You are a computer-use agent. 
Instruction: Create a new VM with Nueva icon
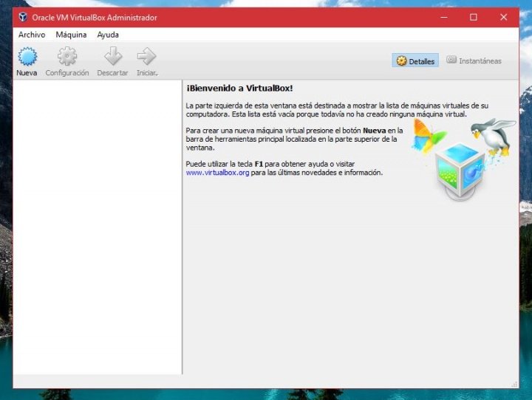coord(27,56)
